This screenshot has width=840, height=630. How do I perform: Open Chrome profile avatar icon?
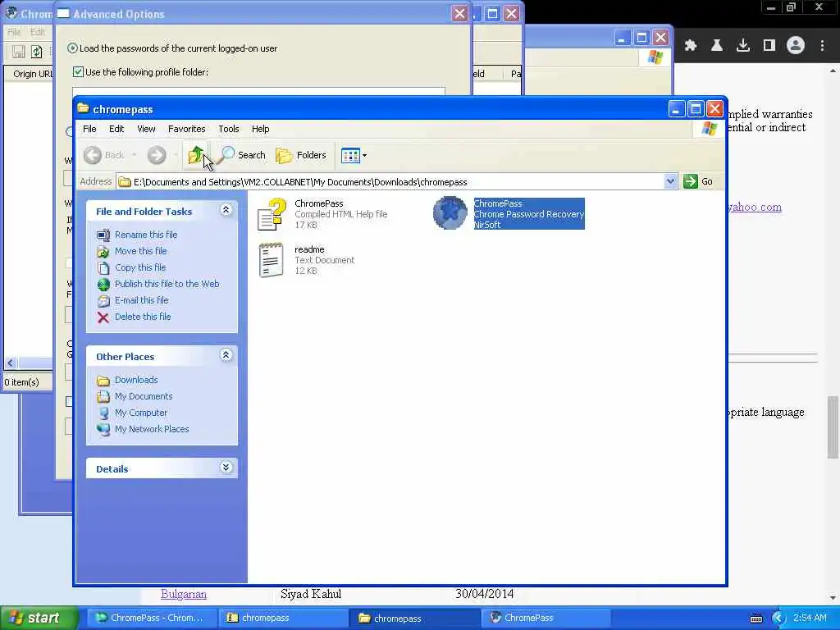[796, 46]
